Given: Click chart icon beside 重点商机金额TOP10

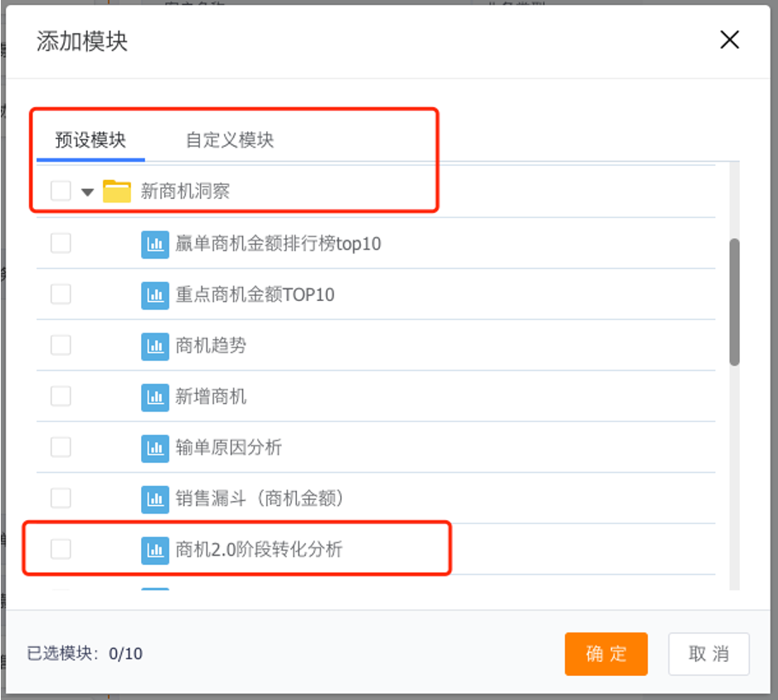Looking at the screenshot, I should tap(155, 294).
